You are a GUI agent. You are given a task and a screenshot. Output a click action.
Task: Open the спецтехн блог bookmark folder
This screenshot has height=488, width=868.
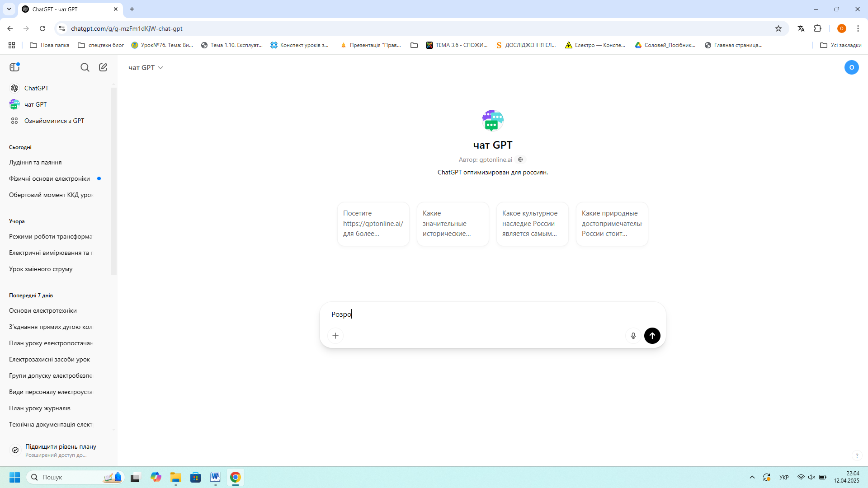click(x=101, y=45)
